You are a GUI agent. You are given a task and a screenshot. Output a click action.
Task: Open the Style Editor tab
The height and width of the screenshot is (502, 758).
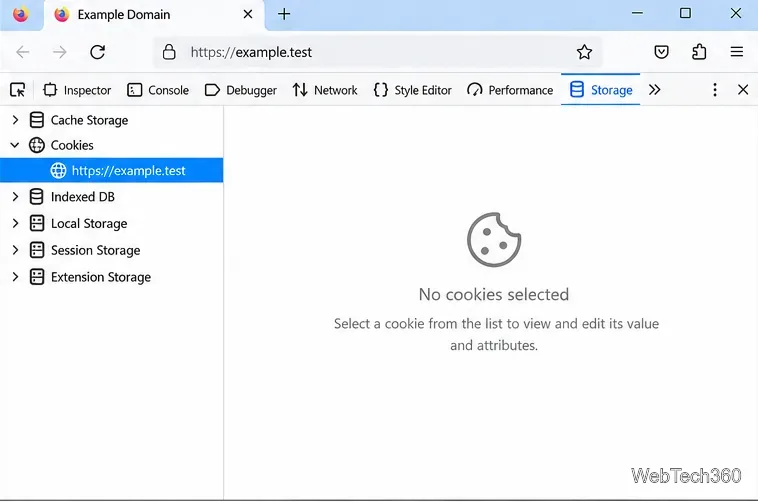pos(412,90)
